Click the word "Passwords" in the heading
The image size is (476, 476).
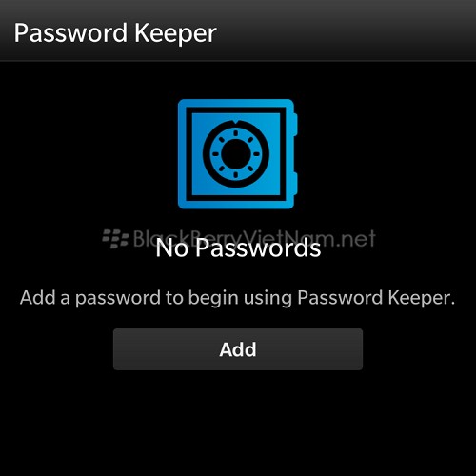pos(258,248)
